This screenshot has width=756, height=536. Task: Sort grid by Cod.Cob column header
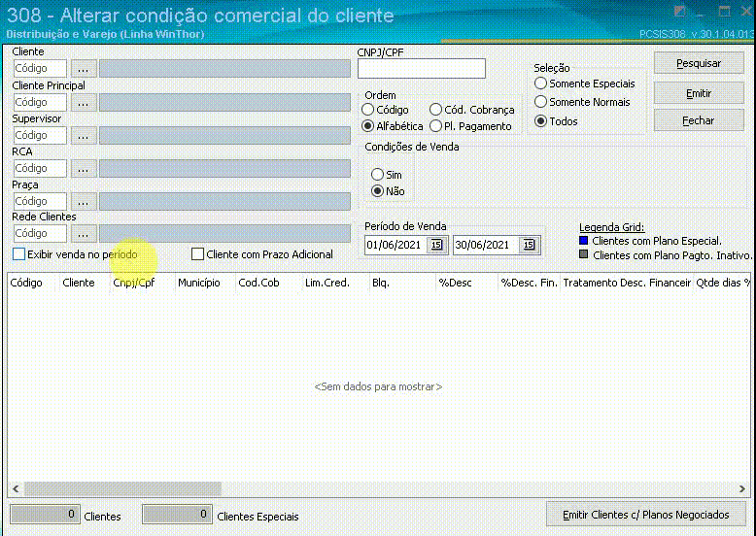[x=268, y=283]
